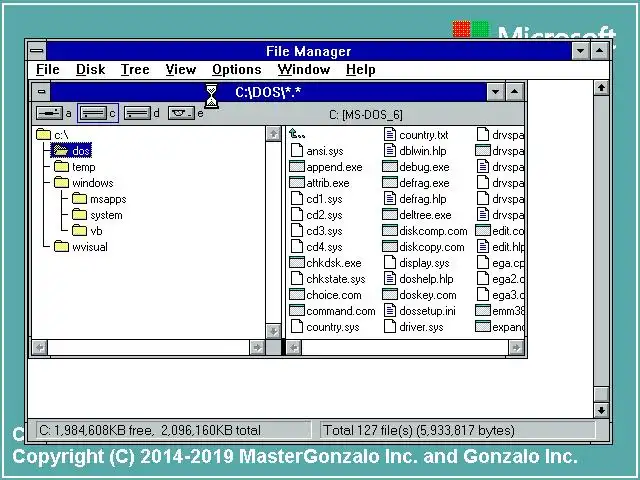Click the cd4.sys file icon
This screenshot has width=640, height=480.
point(297,247)
